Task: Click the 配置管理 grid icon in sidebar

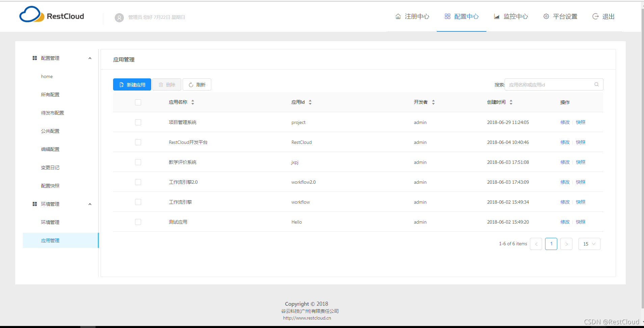Action: coord(35,58)
